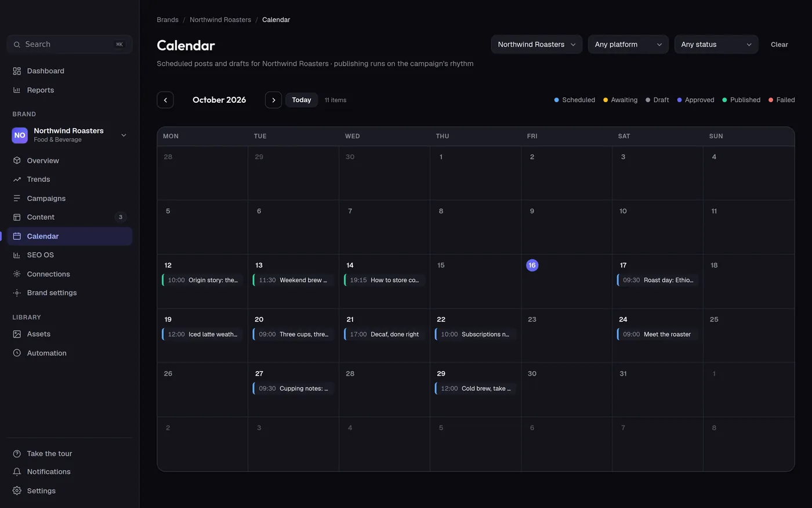
Task: Open the Campaigns menu item label
Action: point(46,198)
